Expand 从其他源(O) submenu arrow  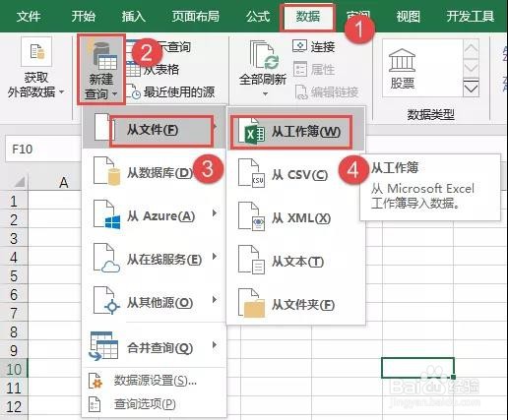[x=215, y=300]
